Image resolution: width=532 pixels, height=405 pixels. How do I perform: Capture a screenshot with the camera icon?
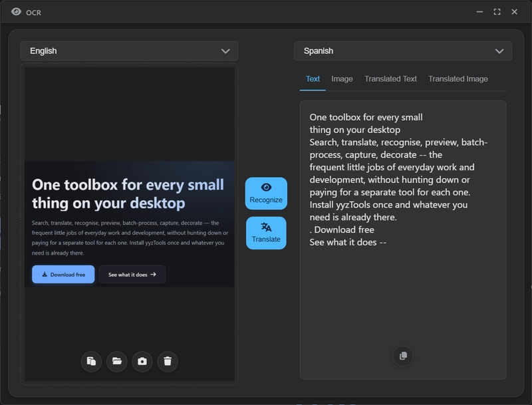142,361
